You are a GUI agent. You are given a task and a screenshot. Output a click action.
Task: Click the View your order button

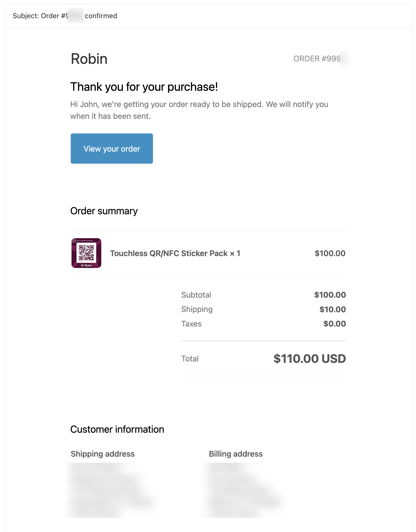tap(112, 149)
